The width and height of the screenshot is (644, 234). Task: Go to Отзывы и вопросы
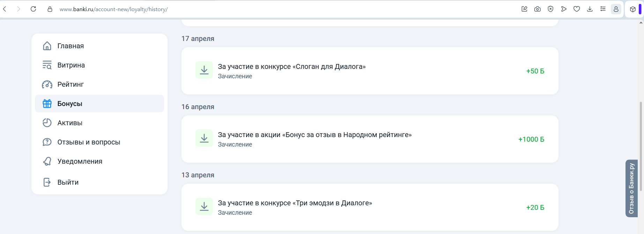(89, 142)
